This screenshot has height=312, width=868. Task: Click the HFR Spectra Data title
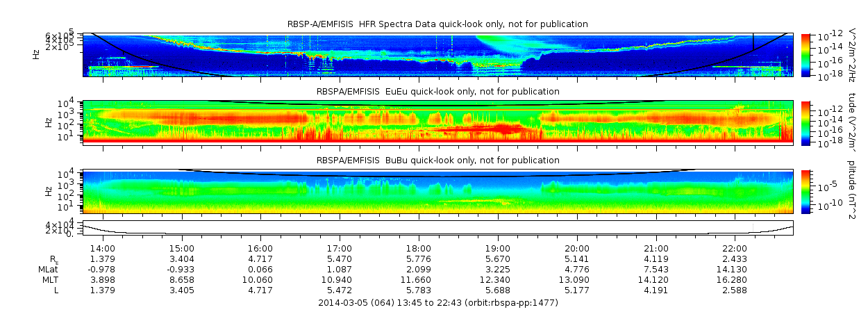point(437,24)
